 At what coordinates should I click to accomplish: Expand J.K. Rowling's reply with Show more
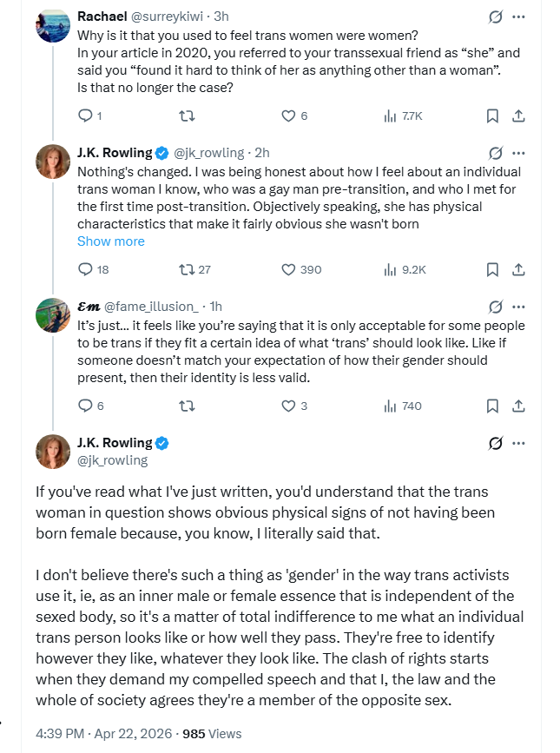pos(111,241)
